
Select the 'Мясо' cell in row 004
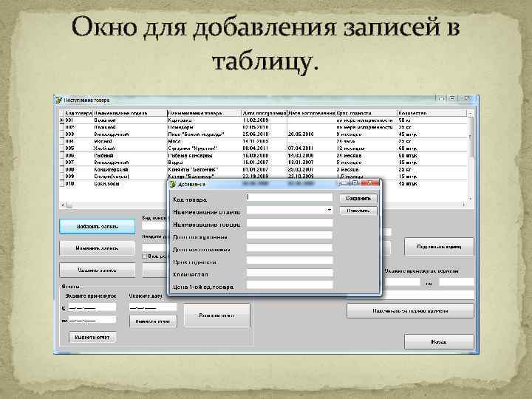[x=204, y=141]
